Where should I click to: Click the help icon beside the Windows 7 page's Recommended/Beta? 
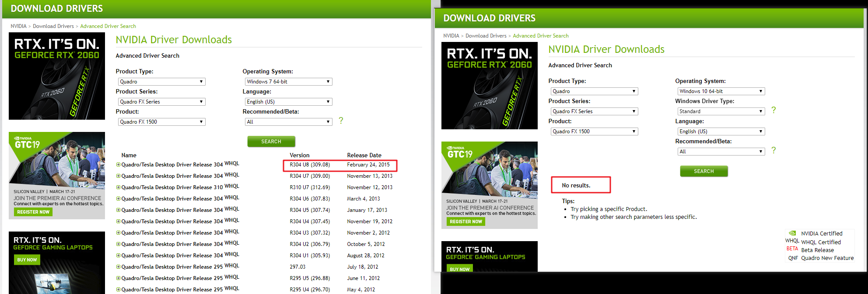341,121
